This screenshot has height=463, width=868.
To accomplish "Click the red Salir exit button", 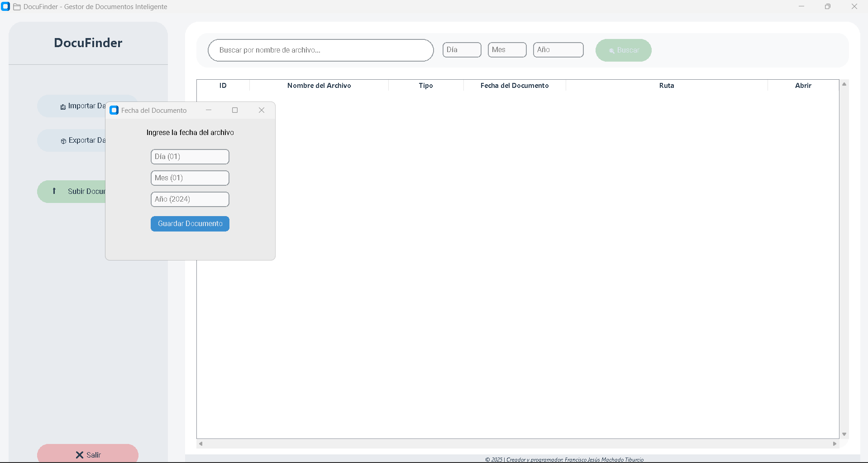I will (x=88, y=454).
